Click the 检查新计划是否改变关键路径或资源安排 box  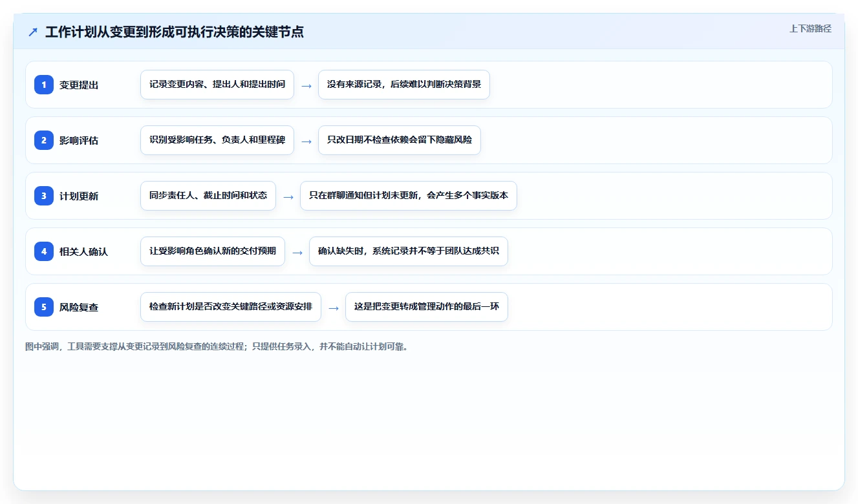point(231,307)
